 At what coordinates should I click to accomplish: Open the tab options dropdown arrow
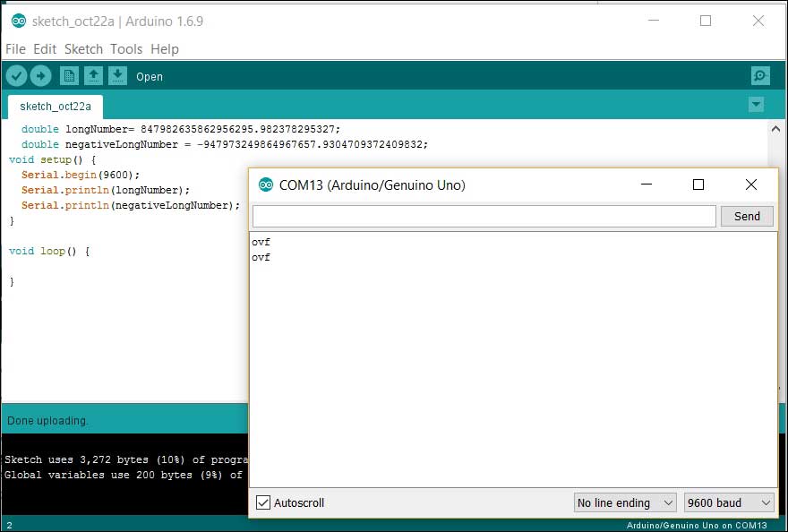[756, 105]
